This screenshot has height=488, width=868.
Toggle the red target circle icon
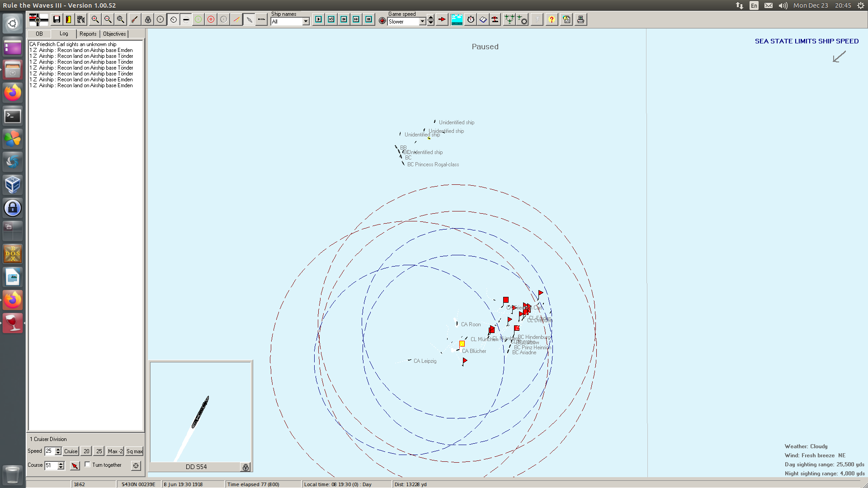[211, 19]
